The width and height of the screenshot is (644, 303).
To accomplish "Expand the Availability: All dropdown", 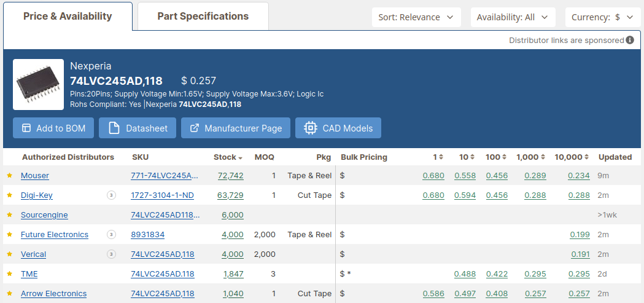I will click(513, 17).
